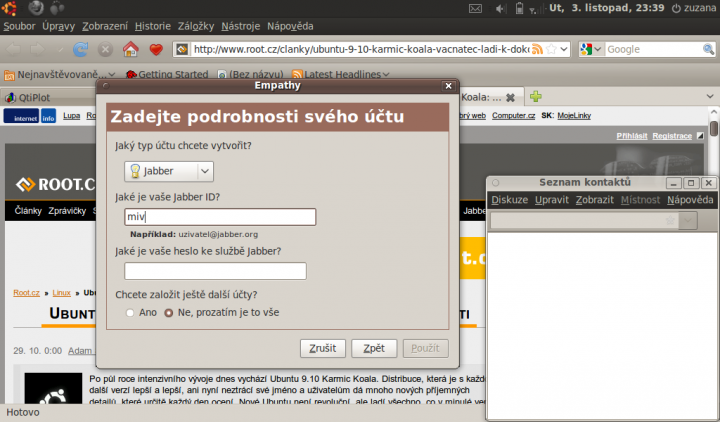Open the Úpravy menu in Firefox
The height and width of the screenshot is (422, 720).
[x=59, y=26]
